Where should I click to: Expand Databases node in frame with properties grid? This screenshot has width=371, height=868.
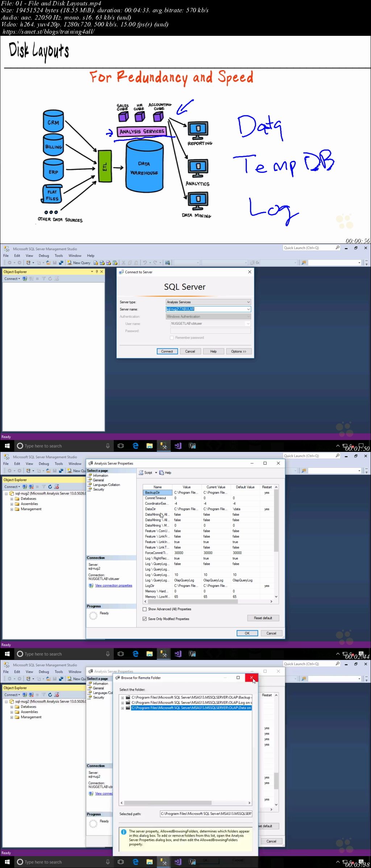coord(12,499)
